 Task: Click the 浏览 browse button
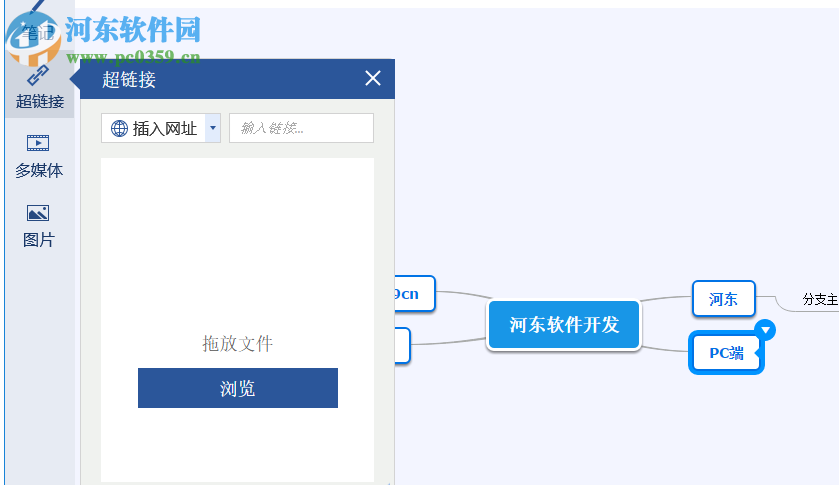coord(238,388)
